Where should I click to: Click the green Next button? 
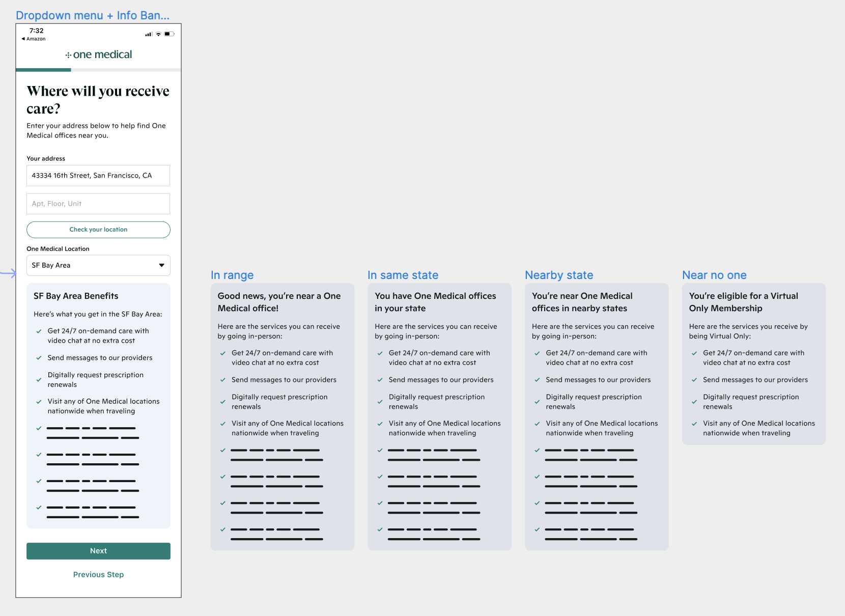pos(98,551)
